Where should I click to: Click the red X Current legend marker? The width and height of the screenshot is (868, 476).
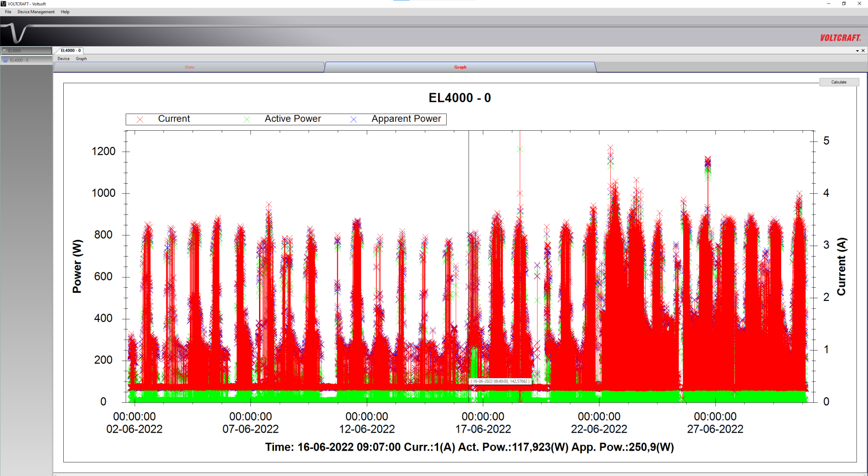tap(140, 119)
